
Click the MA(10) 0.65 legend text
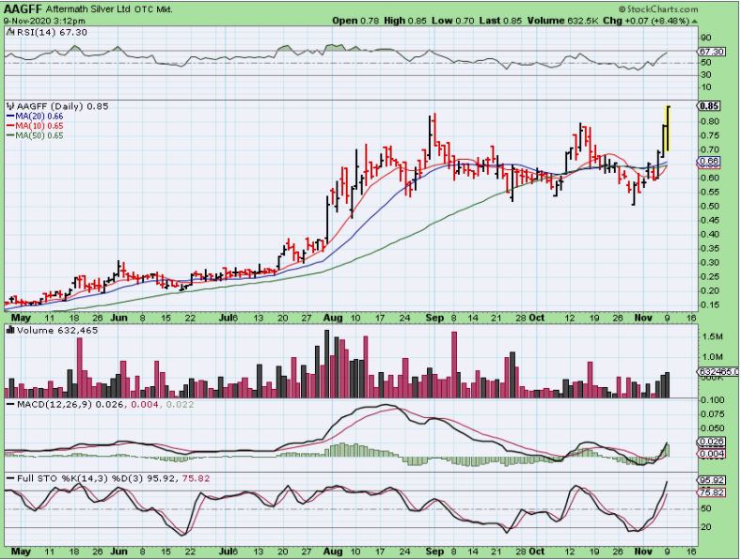(39, 126)
